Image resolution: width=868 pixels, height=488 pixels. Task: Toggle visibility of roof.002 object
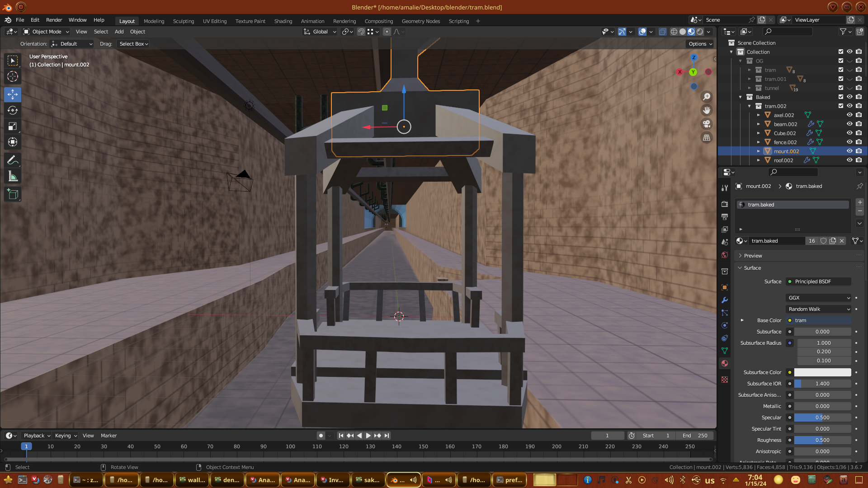click(849, 160)
